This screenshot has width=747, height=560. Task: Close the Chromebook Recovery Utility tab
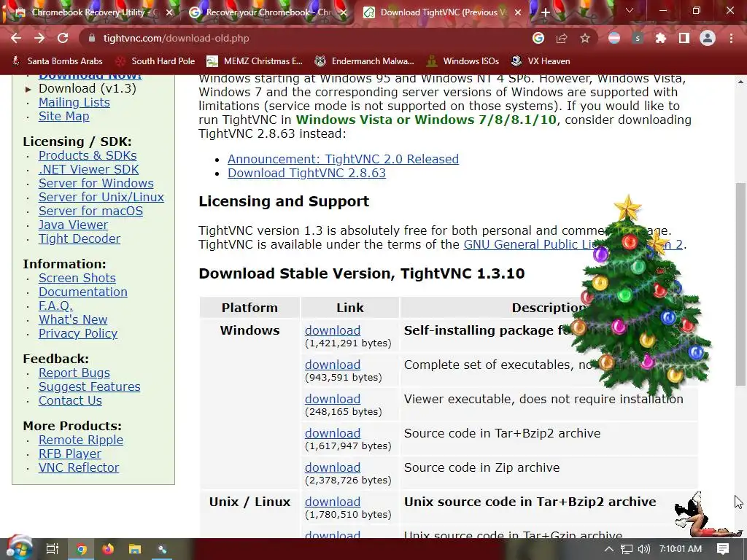point(169,12)
